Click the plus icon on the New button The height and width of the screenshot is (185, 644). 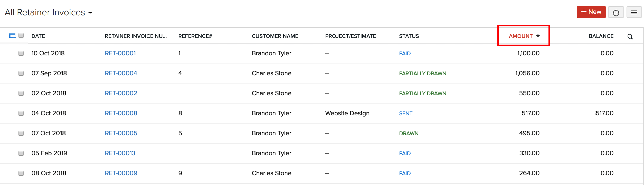(x=583, y=12)
